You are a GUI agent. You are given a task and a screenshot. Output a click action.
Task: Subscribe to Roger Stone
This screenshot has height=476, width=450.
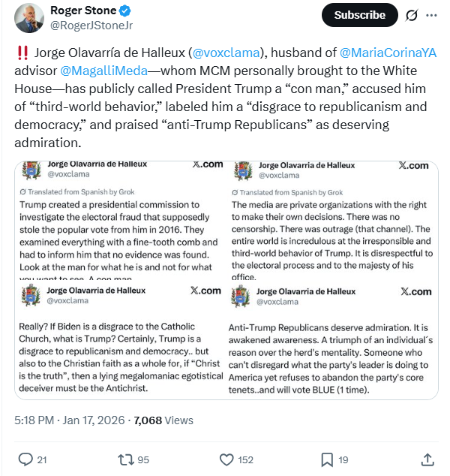[359, 15]
